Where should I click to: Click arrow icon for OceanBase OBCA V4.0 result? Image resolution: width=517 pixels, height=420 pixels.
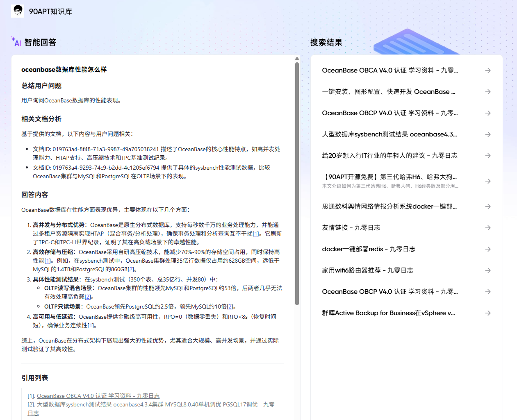pos(488,70)
